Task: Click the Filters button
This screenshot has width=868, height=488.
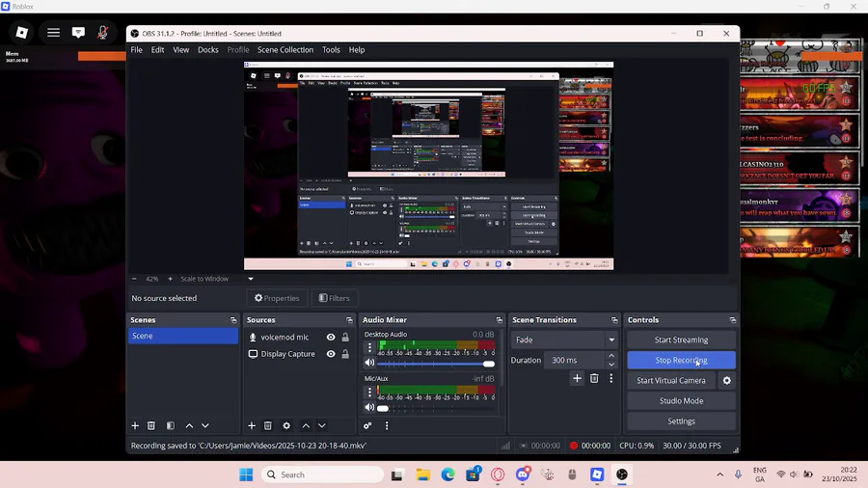Action: point(335,298)
